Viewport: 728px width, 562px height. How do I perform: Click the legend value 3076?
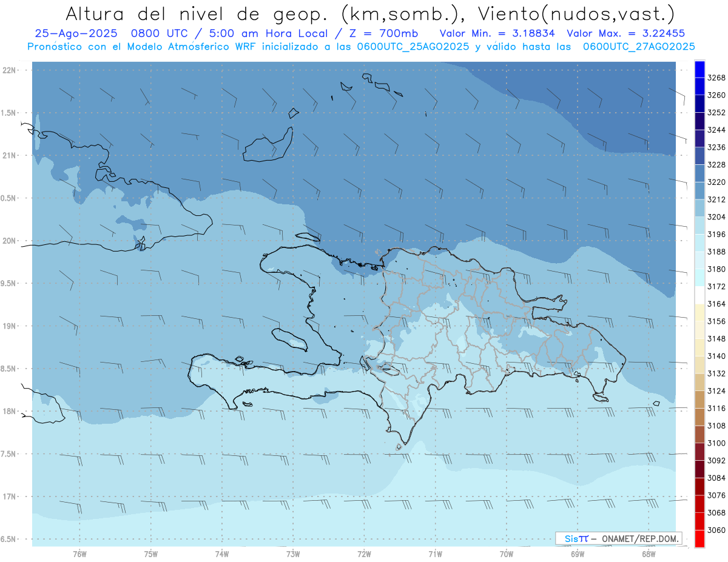716,495
